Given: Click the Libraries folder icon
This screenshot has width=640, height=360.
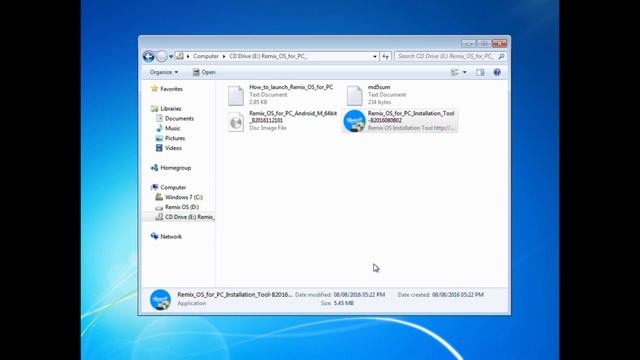Looking at the screenshot, I should 154,109.
